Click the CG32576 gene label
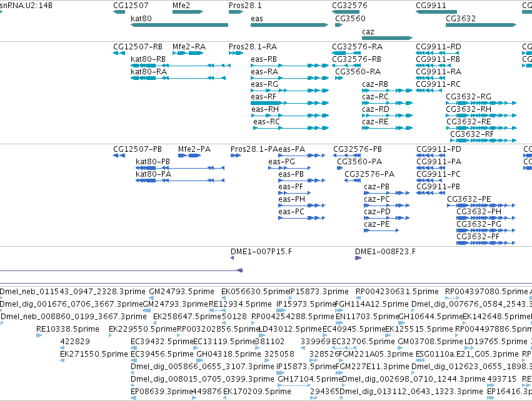The height and width of the screenshot is (401, 532). coord(349,6)
